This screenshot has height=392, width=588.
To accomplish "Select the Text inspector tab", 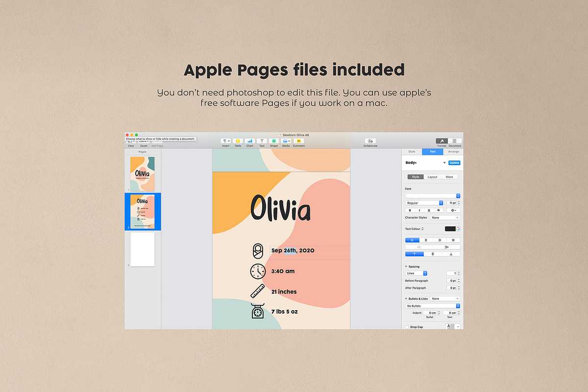I will [432, 152].
